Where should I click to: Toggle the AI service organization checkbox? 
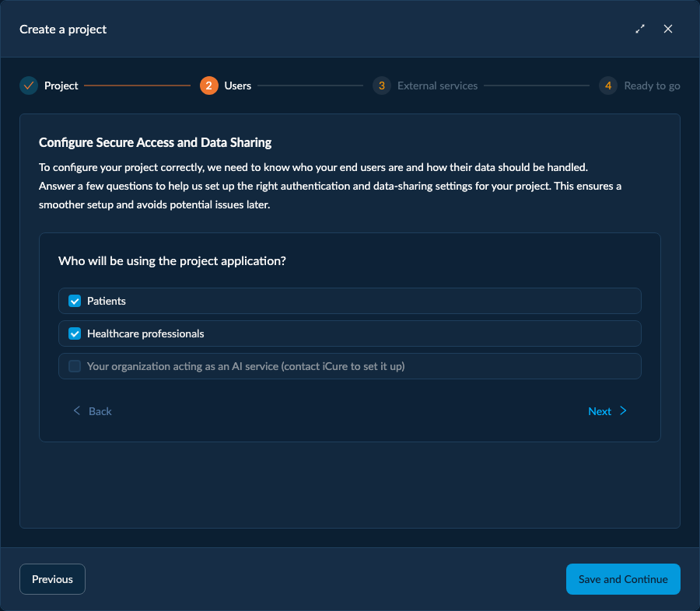pos(75,366)
